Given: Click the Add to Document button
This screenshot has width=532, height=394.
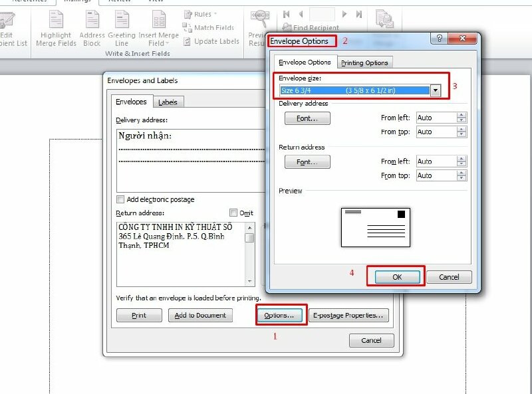Looking at the screenshot, I should (x=200, y=316).
